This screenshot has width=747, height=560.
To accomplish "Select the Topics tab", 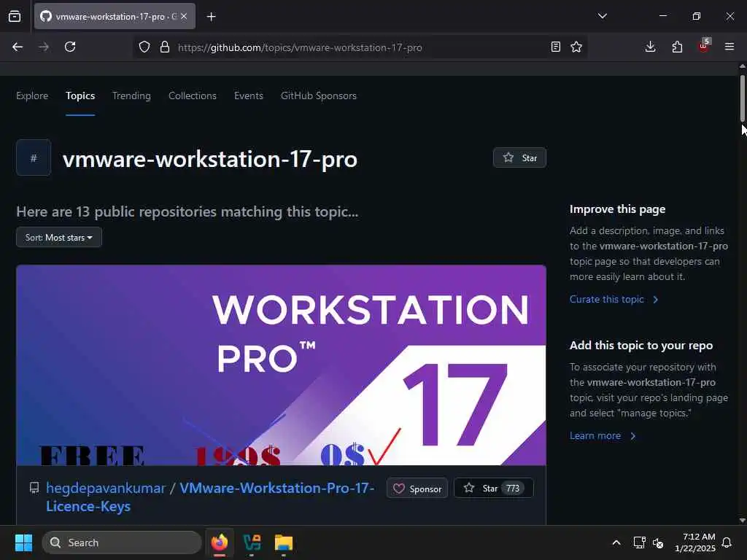I will click(80, 96).
